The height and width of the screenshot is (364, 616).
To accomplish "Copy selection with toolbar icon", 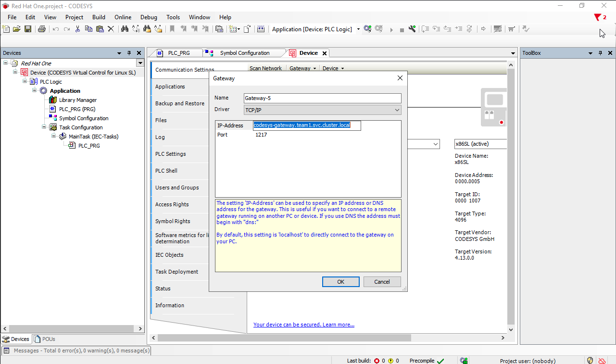I will (x=88, y=29).
